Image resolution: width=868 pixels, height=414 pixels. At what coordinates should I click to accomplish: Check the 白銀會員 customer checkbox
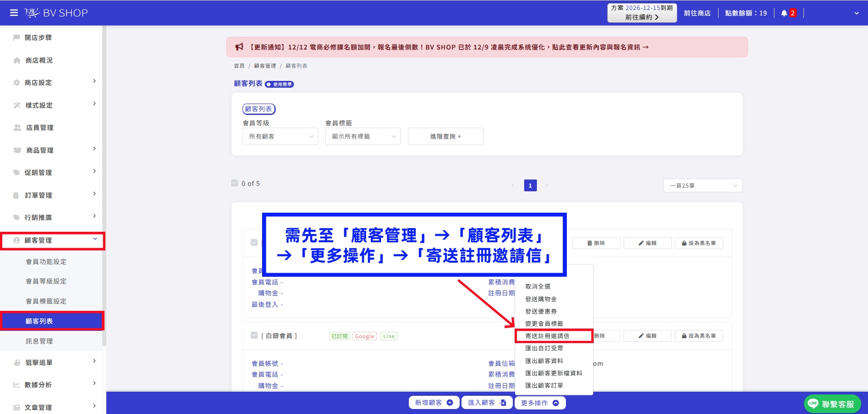pyautogui.click(x=254, y=335)
